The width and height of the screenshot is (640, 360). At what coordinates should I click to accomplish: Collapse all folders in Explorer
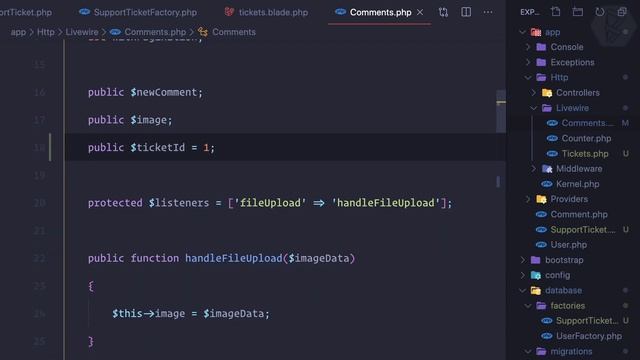click(x=622, y=12)
